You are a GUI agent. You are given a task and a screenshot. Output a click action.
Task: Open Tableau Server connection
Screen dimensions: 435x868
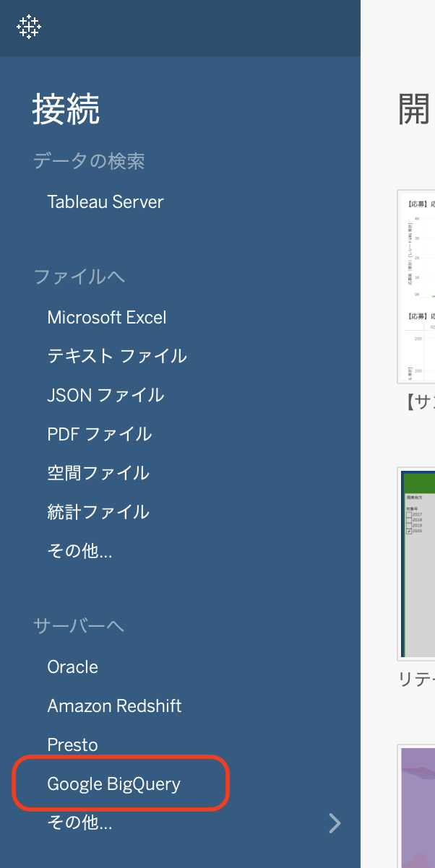point(105,201)
